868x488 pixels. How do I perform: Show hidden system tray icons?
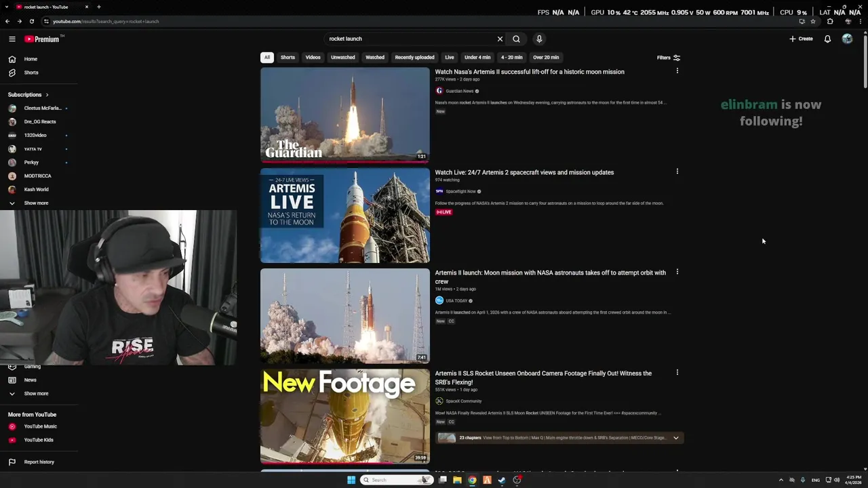click(x=781, y=480)
